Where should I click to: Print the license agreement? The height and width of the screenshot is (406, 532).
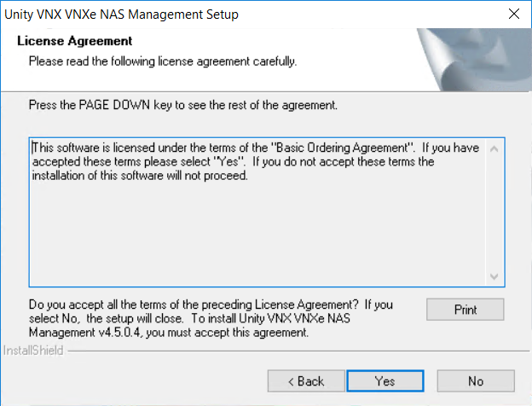coord(465,309)
